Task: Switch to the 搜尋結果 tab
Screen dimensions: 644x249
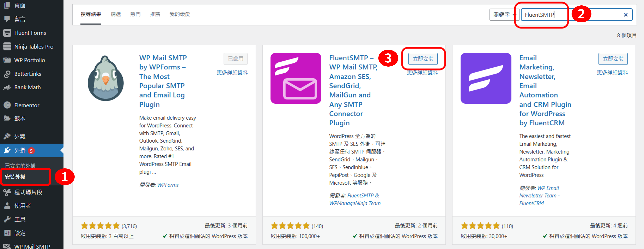Action: [91, 14]
